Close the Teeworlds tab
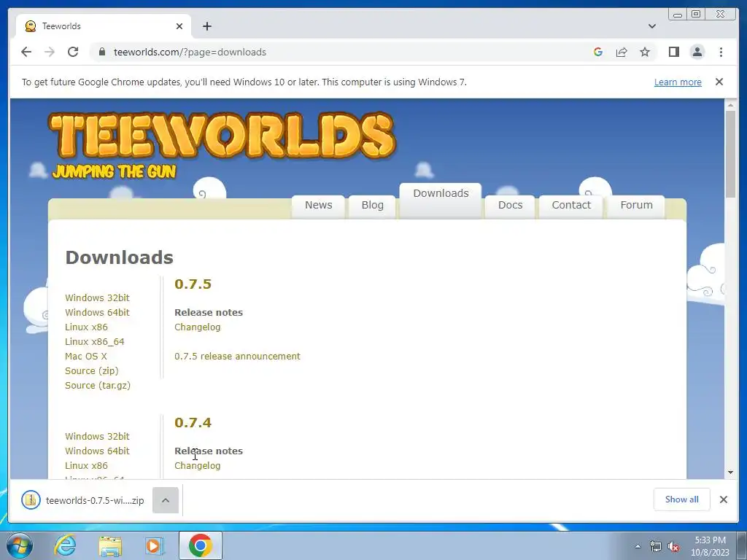Screen dimensions: 747x560 pyautogui.click(x=179, y=26)
